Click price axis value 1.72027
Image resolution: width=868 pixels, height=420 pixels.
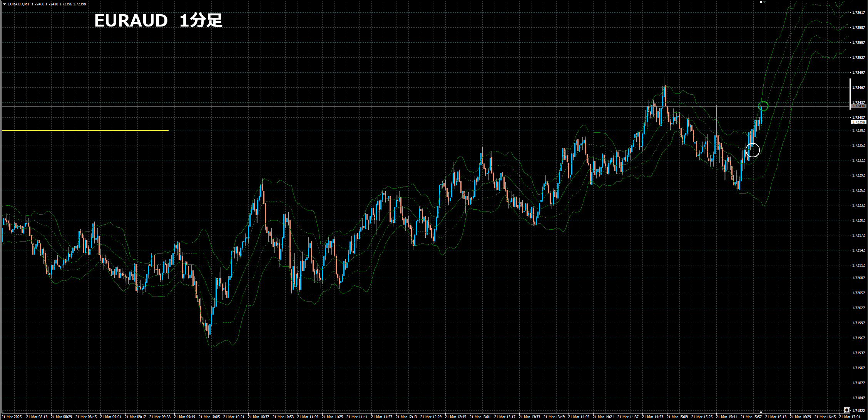(858, 308)
